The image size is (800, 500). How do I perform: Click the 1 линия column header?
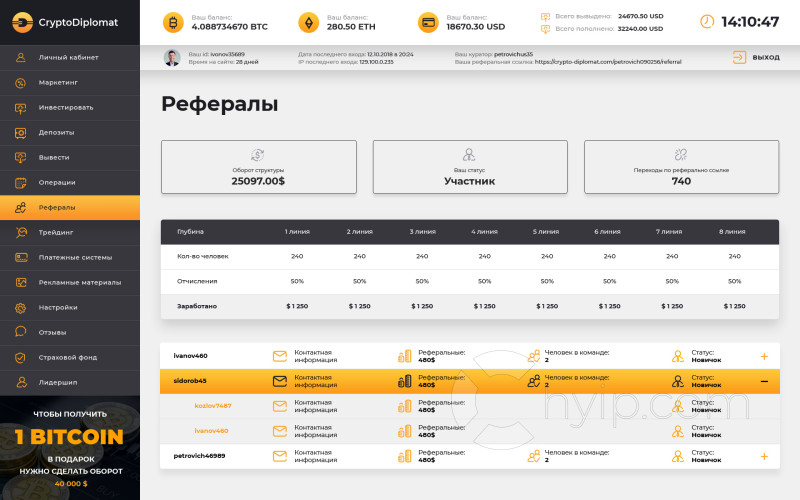click(x=297, y=232)
